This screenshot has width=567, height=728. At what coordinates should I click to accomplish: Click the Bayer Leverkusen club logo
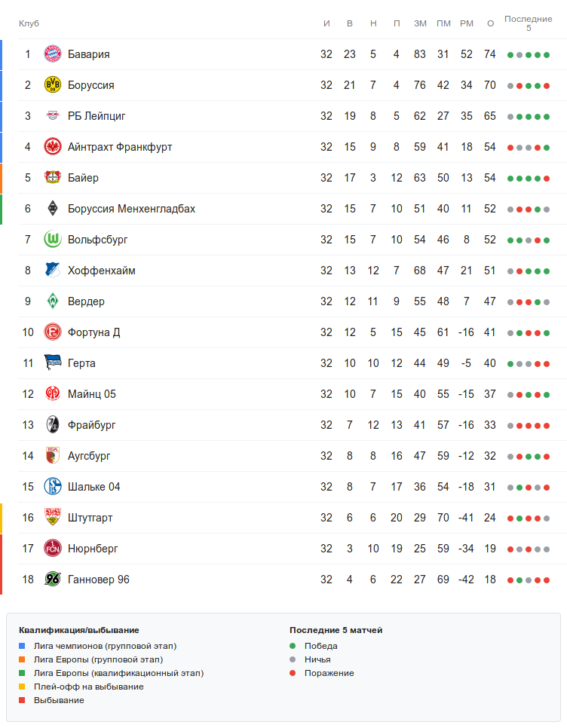point(53,178)
